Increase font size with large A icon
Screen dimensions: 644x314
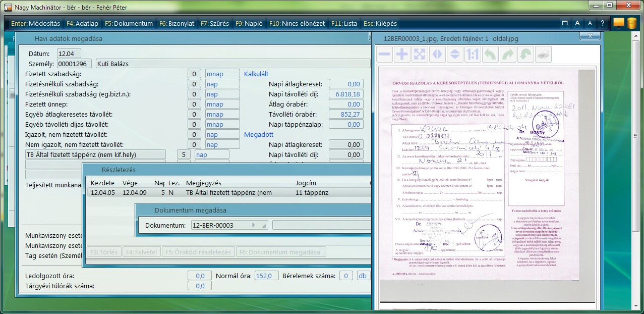pyautogui.click(x=577, y=23)
